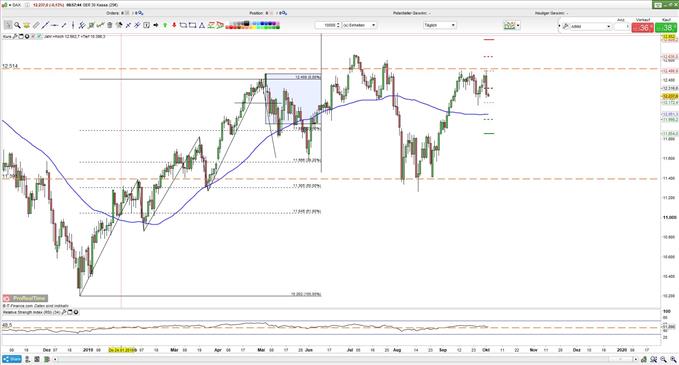Click the Heutiger Gewinn label
The image size is (679, 365).
tap(550, 13)
